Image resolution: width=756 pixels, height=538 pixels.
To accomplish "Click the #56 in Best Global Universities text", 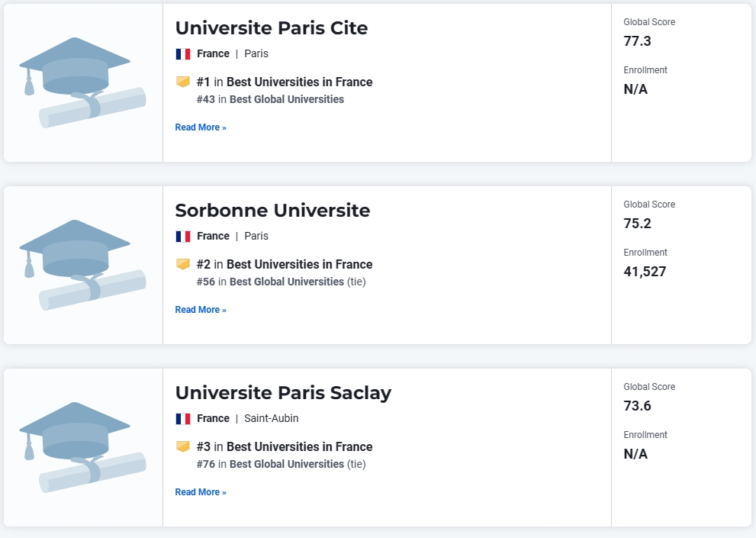I will pos(270,282).
